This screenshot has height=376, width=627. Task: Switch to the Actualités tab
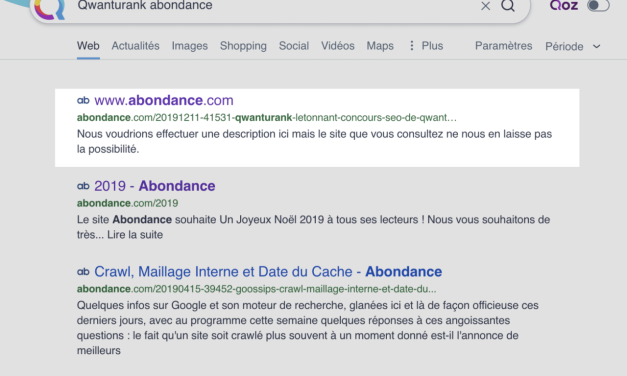[136, 46]
